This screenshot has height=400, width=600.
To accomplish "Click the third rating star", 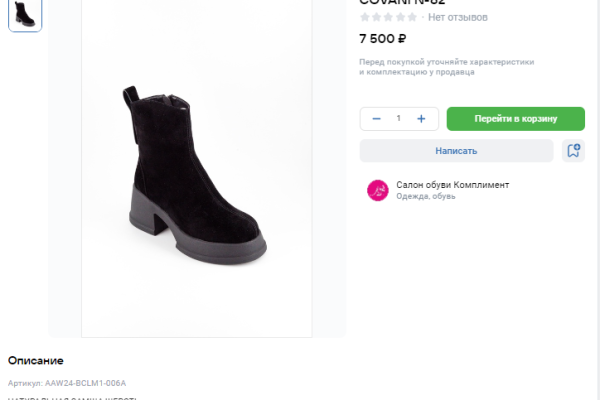I will coord(389,17).
